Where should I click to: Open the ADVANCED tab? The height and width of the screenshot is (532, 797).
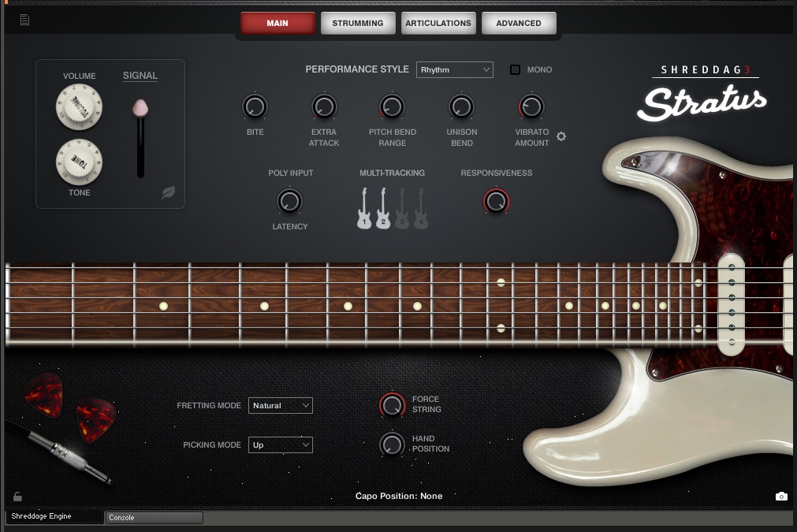pyautogui.click(x=519, y=23)
